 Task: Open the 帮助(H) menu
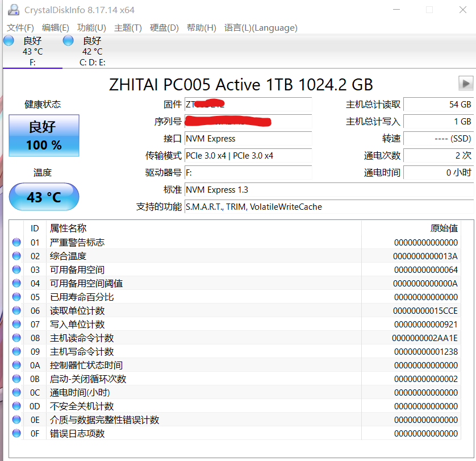point(202,28)
